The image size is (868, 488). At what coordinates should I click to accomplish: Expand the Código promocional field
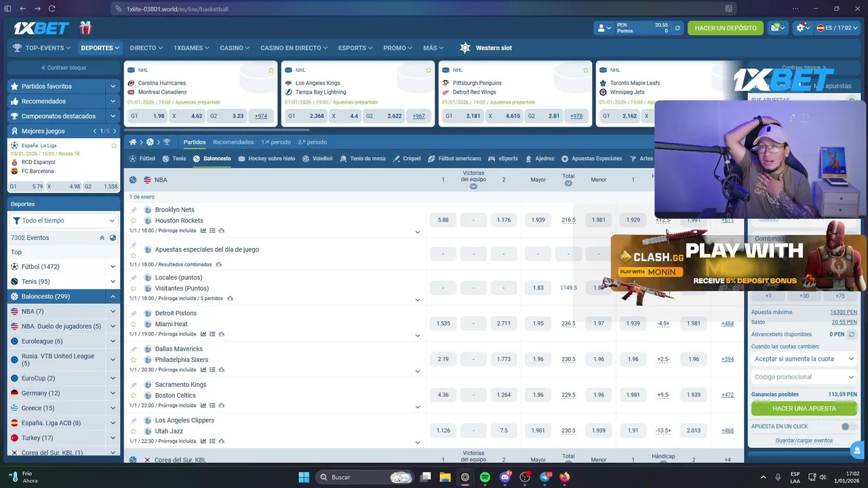click(x=804, y=377)
